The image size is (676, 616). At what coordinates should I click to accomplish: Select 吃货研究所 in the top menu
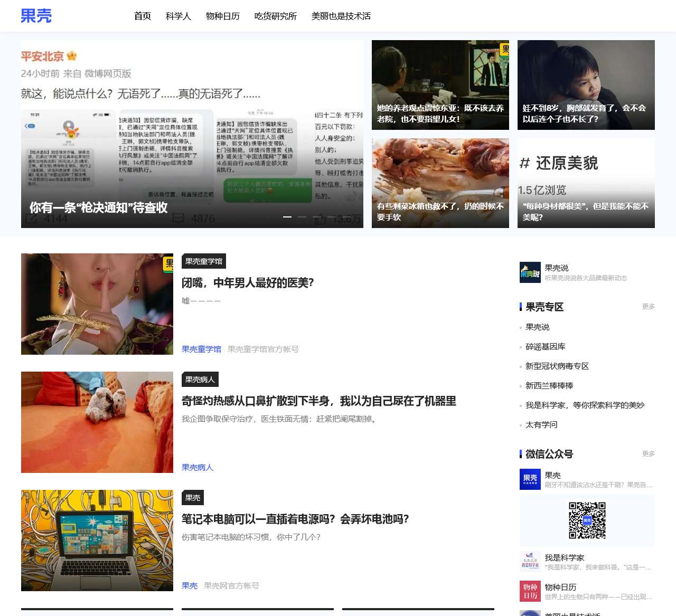coord(276,16)
